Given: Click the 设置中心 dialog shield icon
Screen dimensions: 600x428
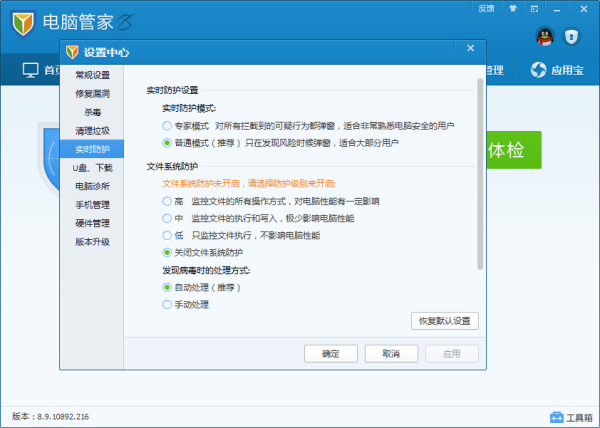Looking at the screenshot, I should [x=72, y=52].
